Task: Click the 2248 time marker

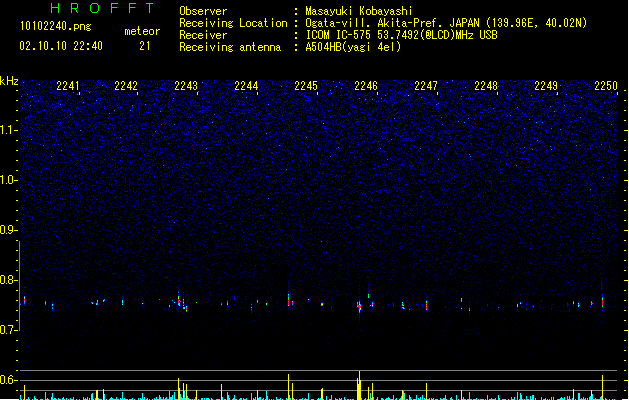Action: 486,86
